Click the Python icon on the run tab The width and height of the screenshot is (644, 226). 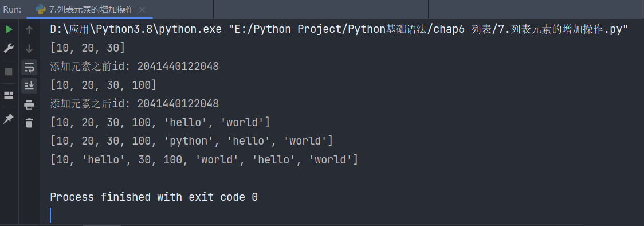coord(40,9)
